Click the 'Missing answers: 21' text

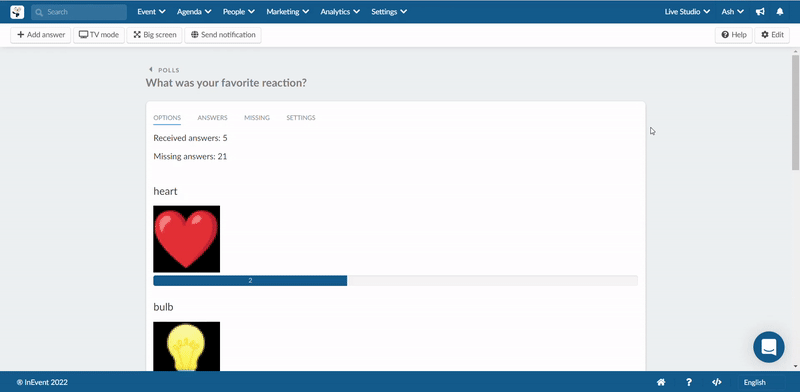pyautogui.click(x=190, y=157)
